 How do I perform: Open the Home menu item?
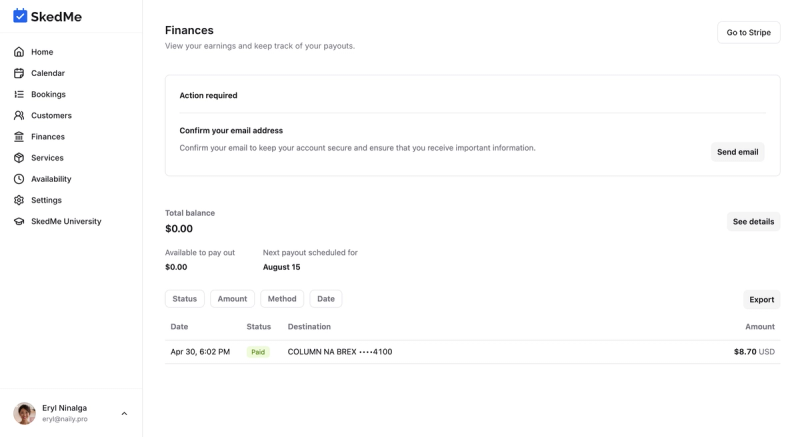pyautogui.click(x=42, y=52)
